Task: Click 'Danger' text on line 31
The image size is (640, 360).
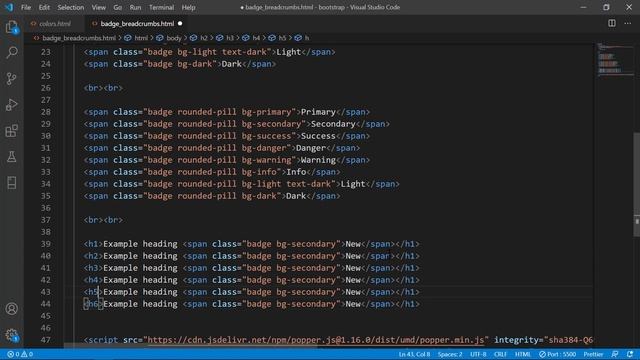Action: (x=311, y=148)
